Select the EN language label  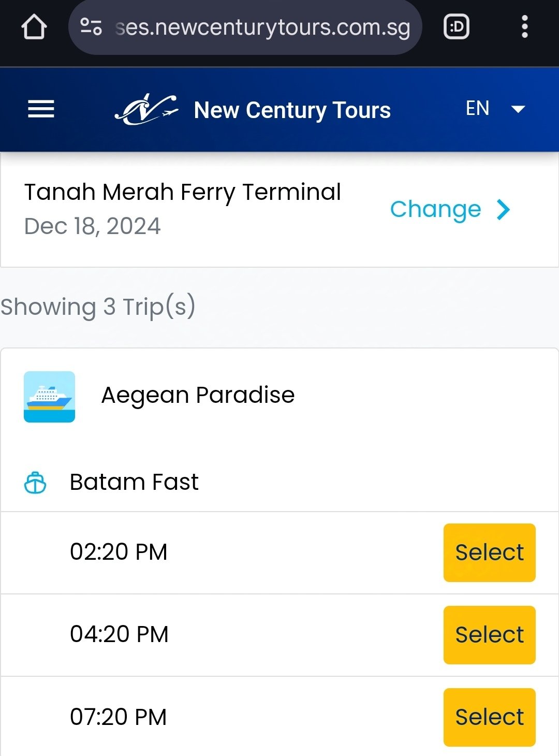click(477, 108)
